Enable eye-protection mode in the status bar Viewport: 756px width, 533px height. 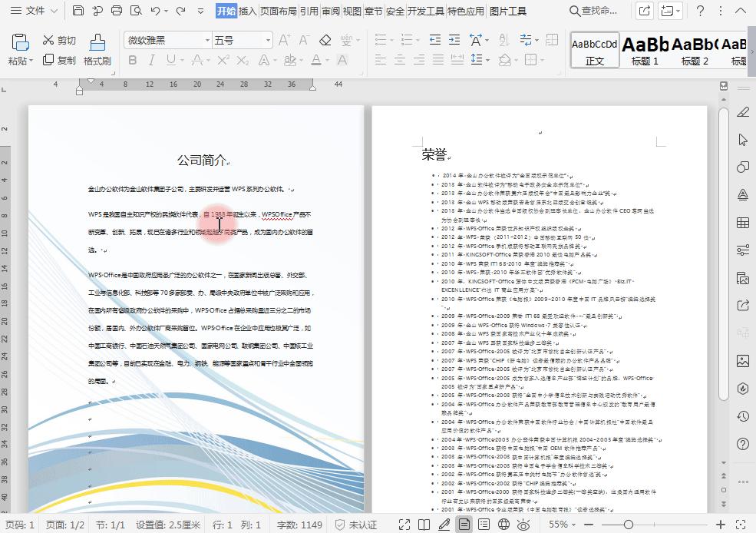pos(523,524)
